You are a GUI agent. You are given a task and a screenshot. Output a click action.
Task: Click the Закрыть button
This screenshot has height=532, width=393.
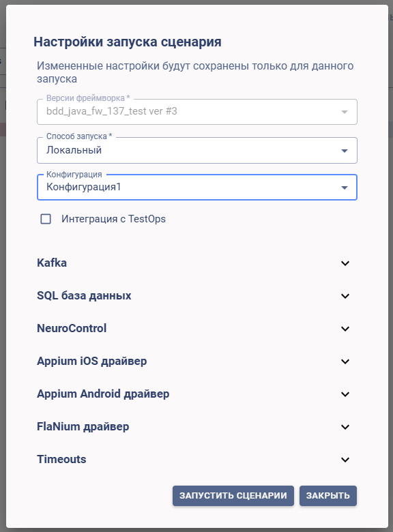pos(327,496)
